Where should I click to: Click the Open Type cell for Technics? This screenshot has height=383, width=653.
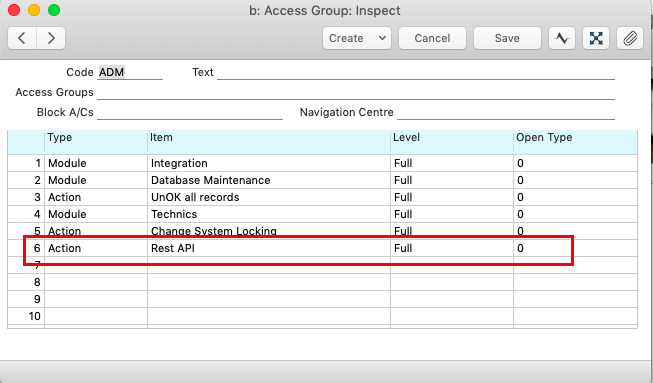(x=575, y=214)
